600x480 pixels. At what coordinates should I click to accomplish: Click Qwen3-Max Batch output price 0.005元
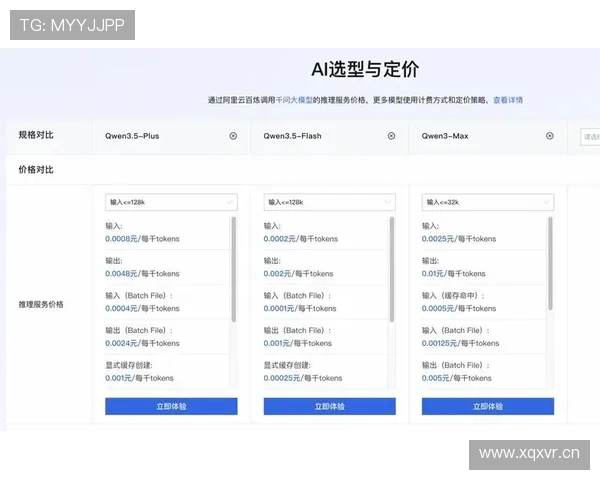coord(435,378)
